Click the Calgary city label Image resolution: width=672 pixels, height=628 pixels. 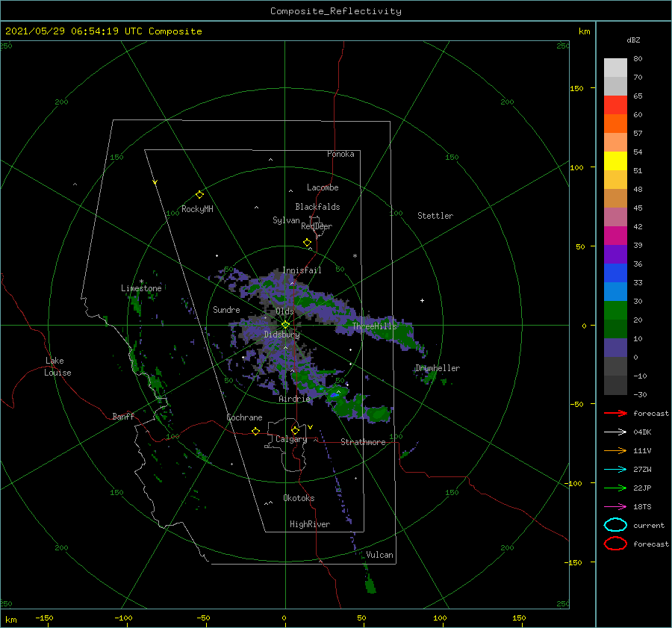click(x=291, y=439)
